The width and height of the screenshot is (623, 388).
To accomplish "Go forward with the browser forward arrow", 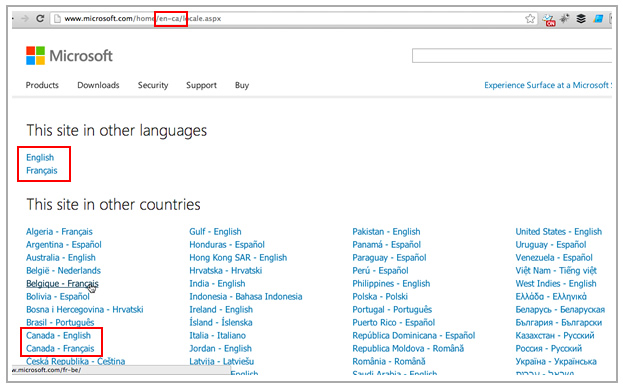I will (25, 18).
